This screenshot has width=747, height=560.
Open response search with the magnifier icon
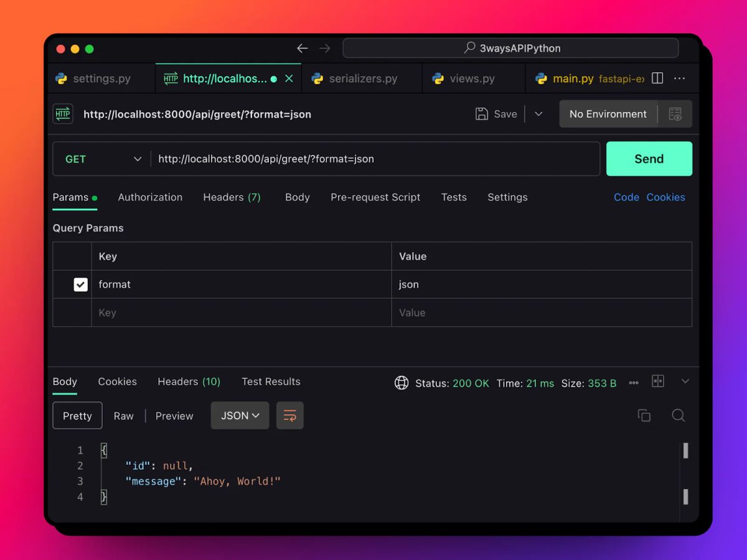point(679,415)
